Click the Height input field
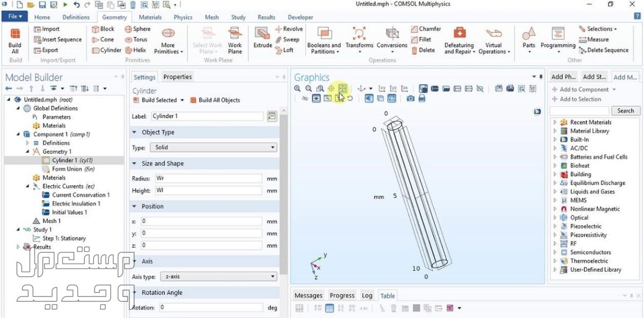This screenshot has height=318, width=644. click(x=208, y=191)
